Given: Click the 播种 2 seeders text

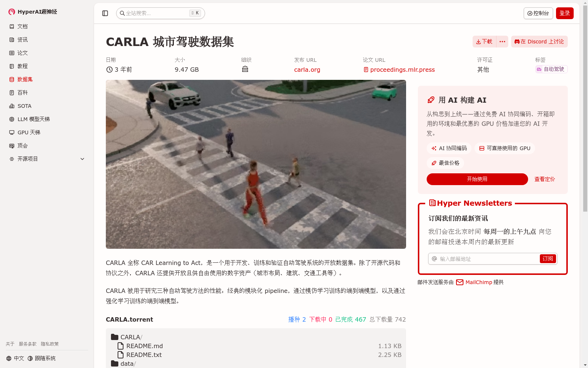Looking at the screenshot, I should point(297,319).
